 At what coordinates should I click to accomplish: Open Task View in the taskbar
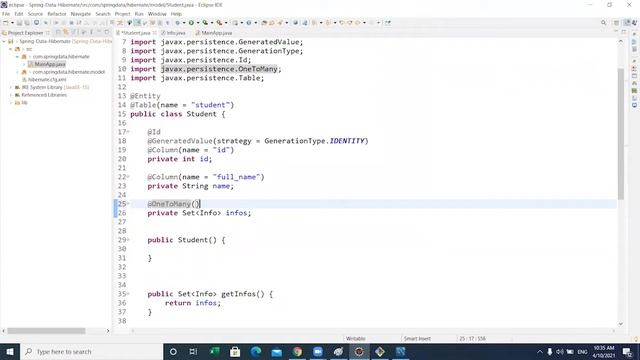click(x=193, y=351)
